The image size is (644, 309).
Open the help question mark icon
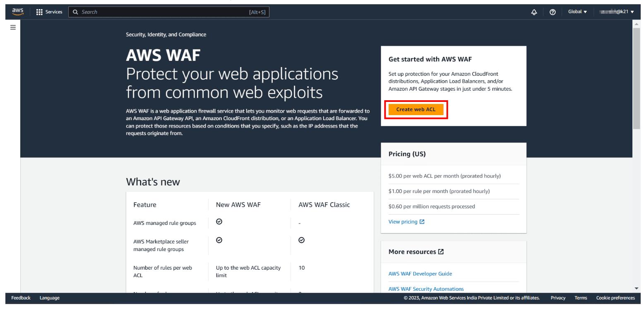point(553,12)
